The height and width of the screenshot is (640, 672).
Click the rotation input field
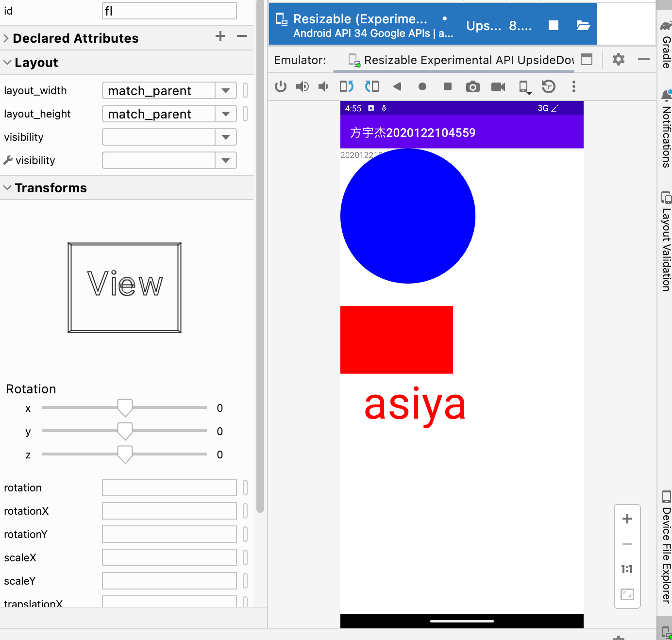169,488
